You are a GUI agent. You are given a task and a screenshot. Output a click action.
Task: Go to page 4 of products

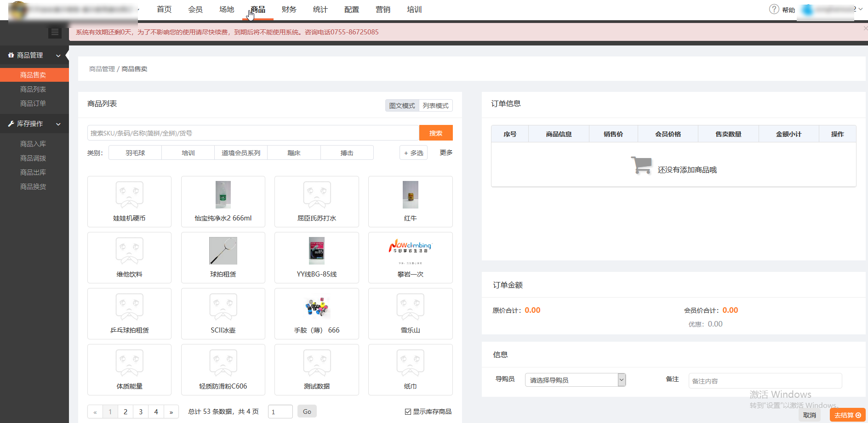156,412
